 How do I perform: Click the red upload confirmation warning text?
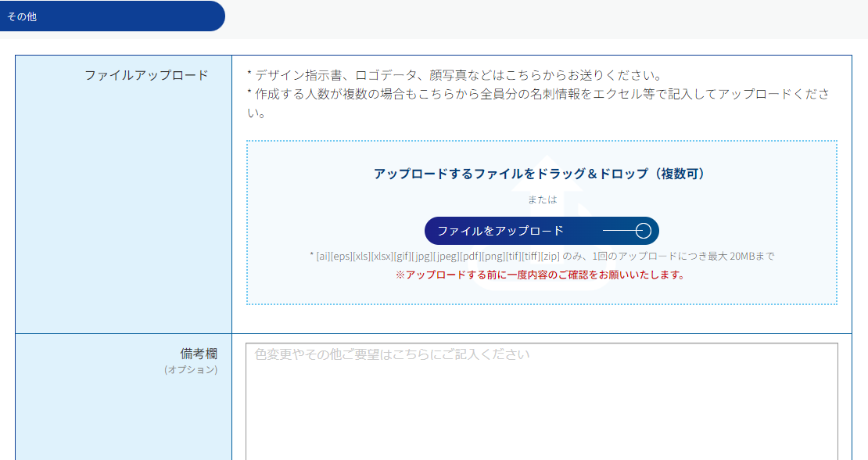tap(542, 275)
